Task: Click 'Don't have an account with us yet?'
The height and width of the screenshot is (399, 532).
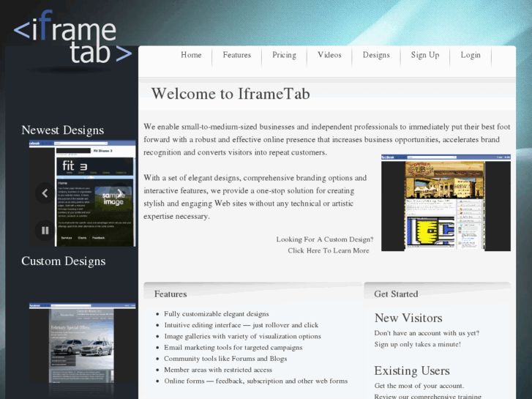Action: pos(427,333)
